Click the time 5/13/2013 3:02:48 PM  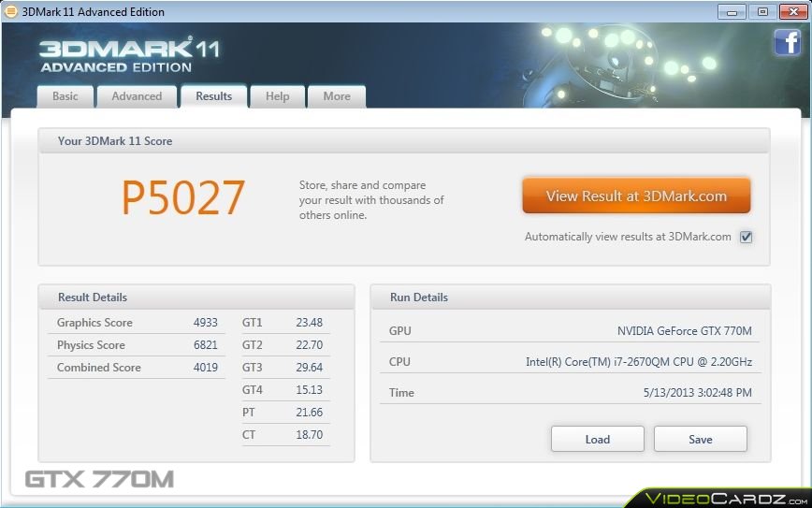pos(697,393)
